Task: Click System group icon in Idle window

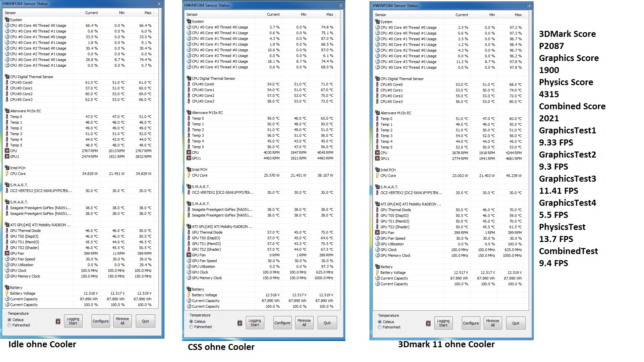Action: pos(7,20)
